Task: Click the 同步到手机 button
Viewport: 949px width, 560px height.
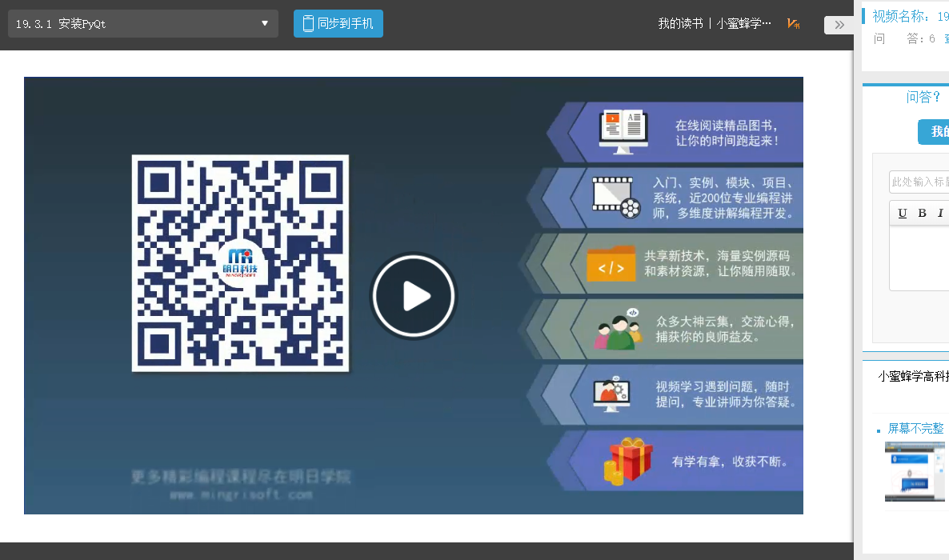Action: [338, 24]
